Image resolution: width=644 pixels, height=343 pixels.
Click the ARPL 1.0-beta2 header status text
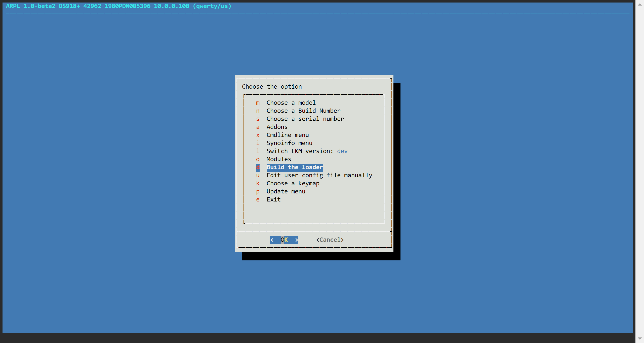coord(118,6)
